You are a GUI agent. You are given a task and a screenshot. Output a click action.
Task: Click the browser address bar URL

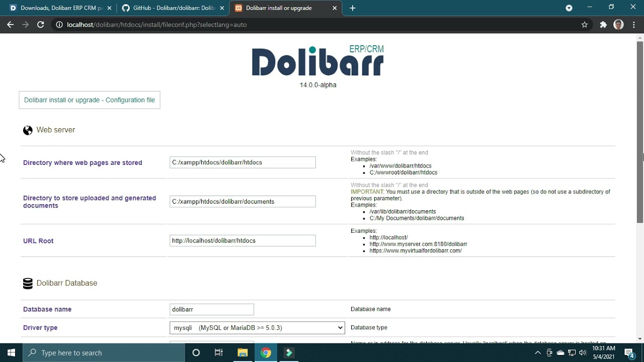pos(156,25)
